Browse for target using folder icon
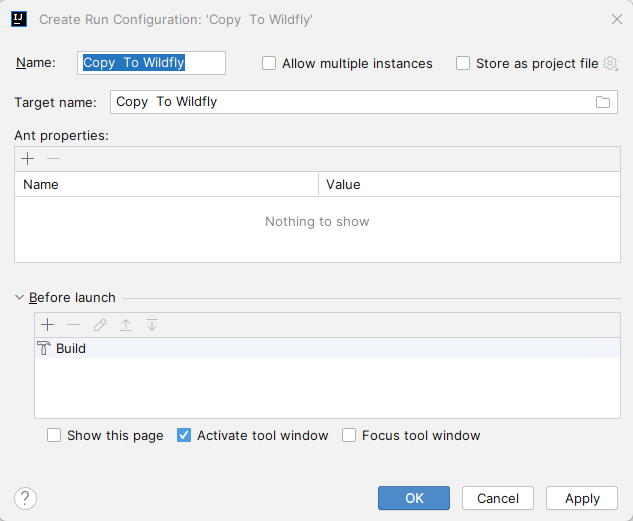Image resolution: width=633 pixels, height=521 pixels. coord(603,102)
